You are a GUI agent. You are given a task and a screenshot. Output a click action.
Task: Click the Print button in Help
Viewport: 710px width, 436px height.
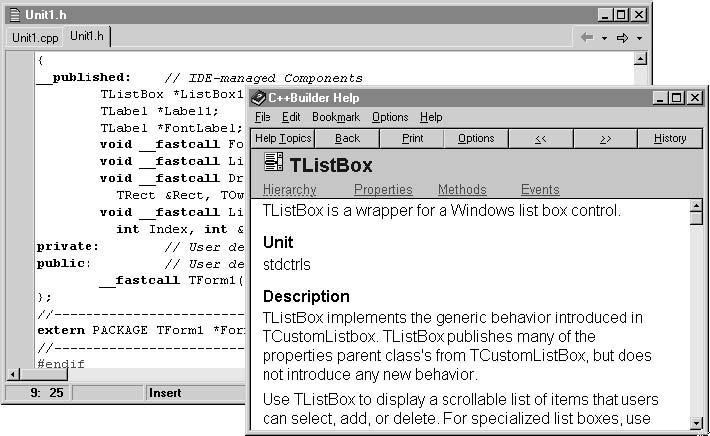click(x=412, y=139)
